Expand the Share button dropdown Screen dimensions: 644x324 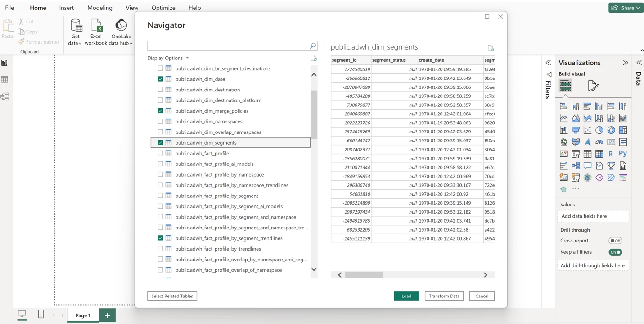[638, 8]
